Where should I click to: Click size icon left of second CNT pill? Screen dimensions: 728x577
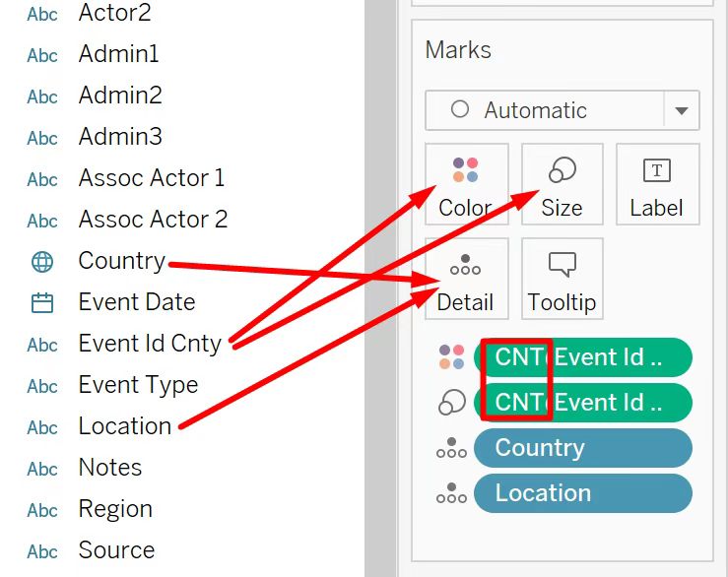[x=451, y=403]
